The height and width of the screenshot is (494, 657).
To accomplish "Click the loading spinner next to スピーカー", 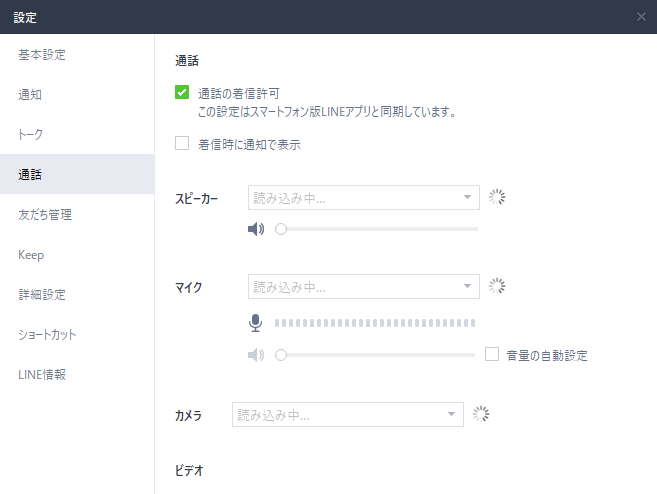I will (x=497, y=197).
